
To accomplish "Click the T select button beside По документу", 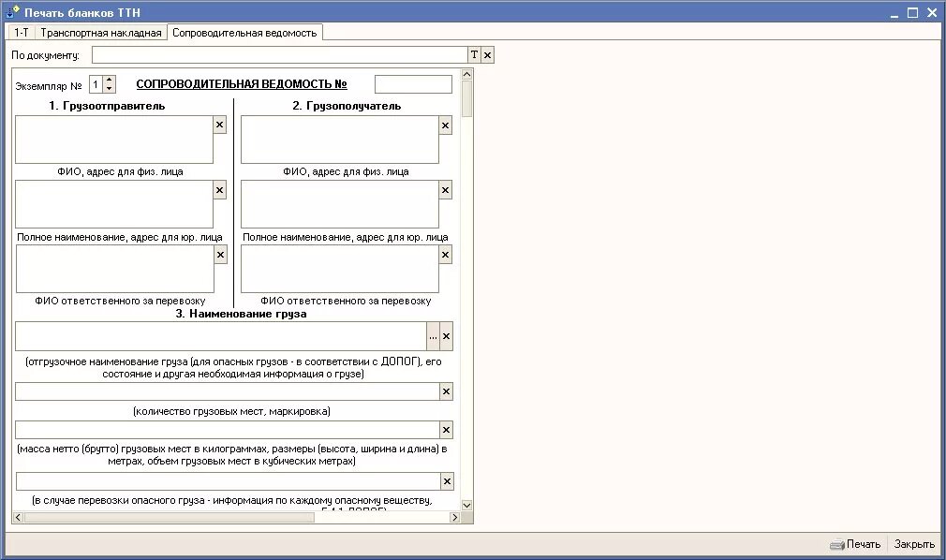I will (474, 55).
